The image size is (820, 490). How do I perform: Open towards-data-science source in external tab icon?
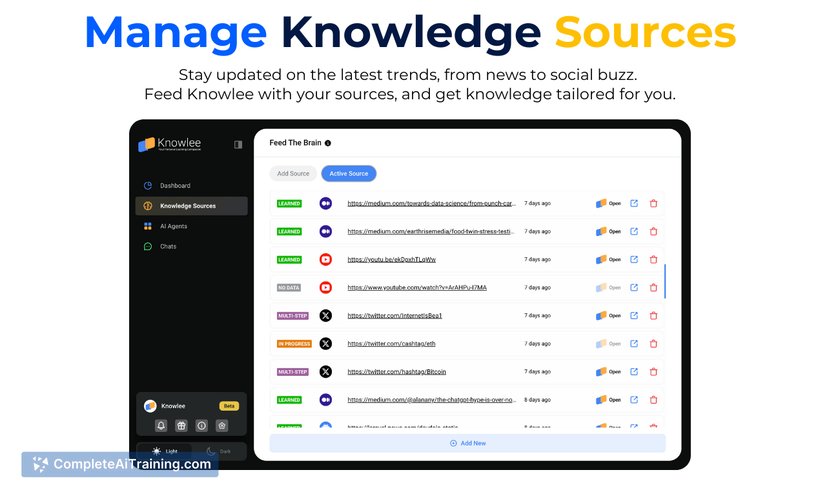click(634, 203)
